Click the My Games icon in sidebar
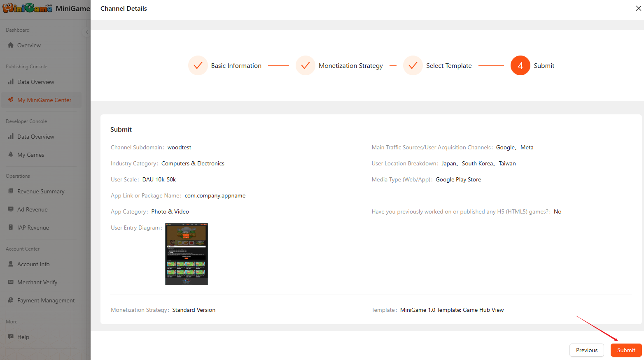Screen dimensions: 644x360 click(11, 155)
